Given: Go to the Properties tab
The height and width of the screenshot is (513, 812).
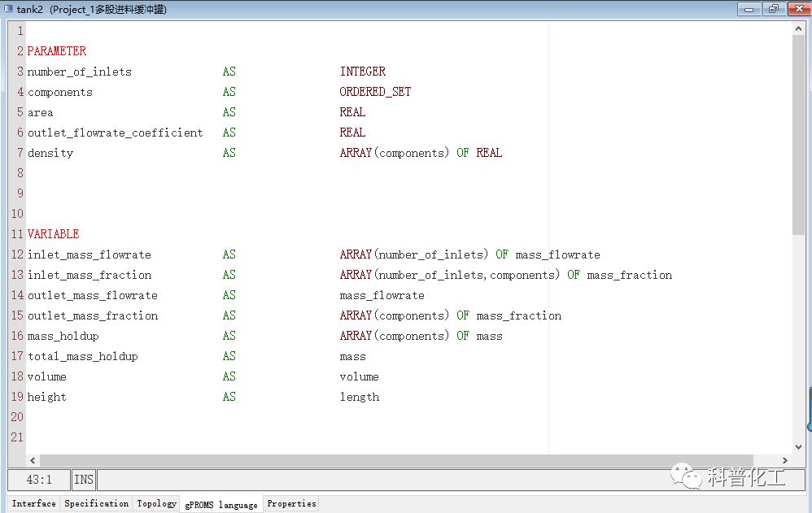Looking at the screenshot, I should pos(291,504).
